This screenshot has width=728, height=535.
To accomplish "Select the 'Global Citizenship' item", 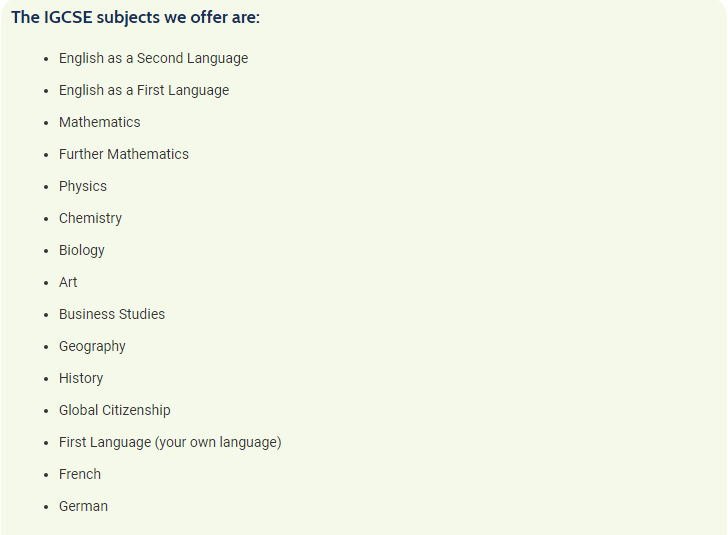I will click(x=115, y=410).
